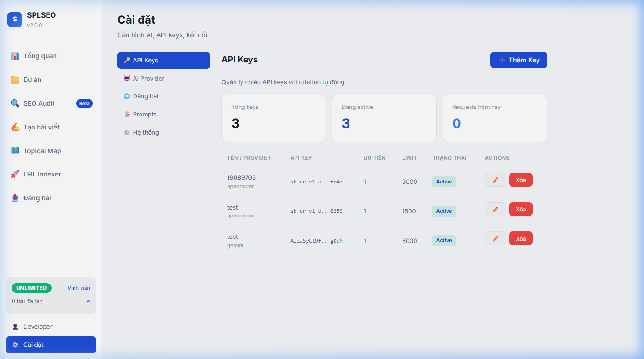Click the Active badge of gemini key
This screenshot has width=644, height=359.
[444, 241]
